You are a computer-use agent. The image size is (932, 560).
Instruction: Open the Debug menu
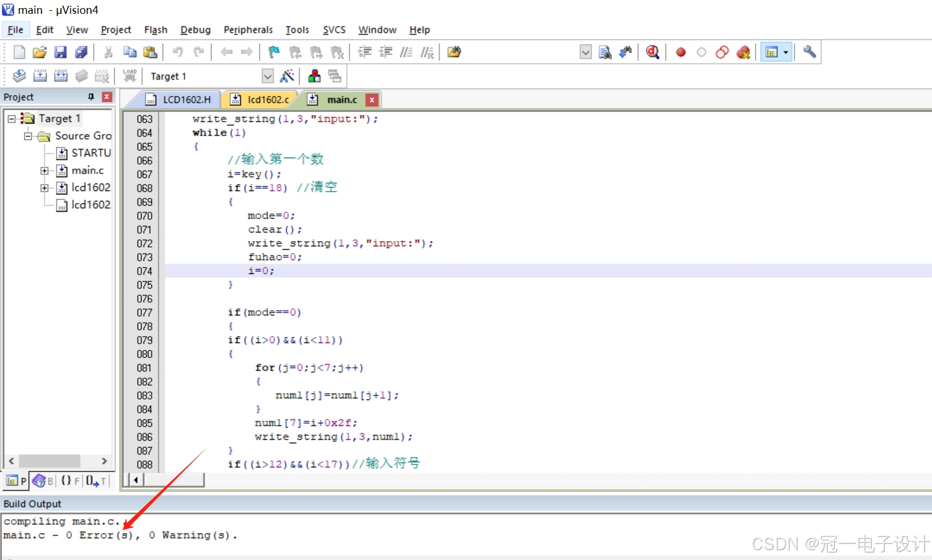click(x=195, y=30)
